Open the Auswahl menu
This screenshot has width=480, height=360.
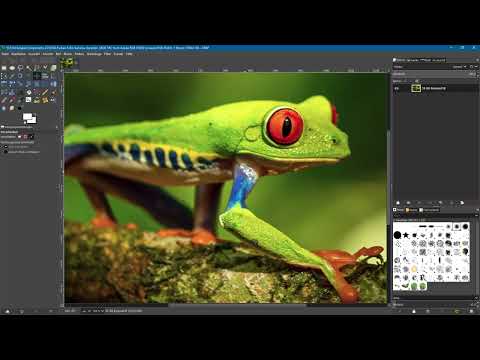pyautogui.click(x=34, y=54)
